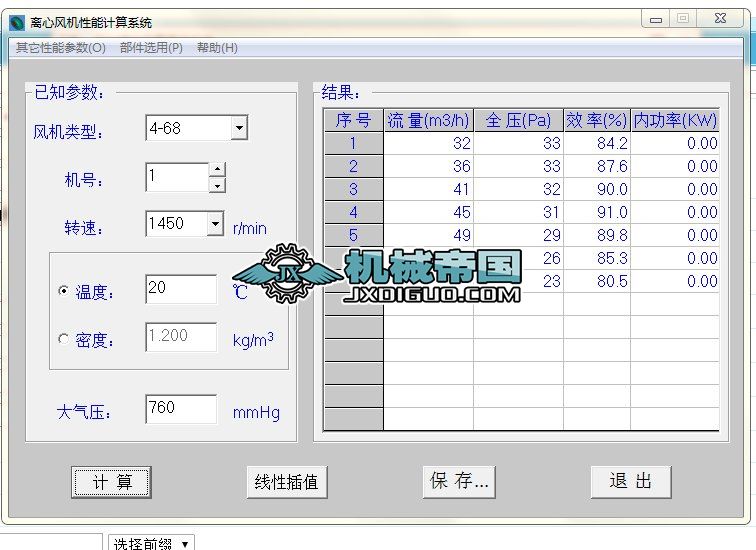Click flow cell 49 in row 5
The width and height of the screenshot is (756, 550).
tap(428, 235)
